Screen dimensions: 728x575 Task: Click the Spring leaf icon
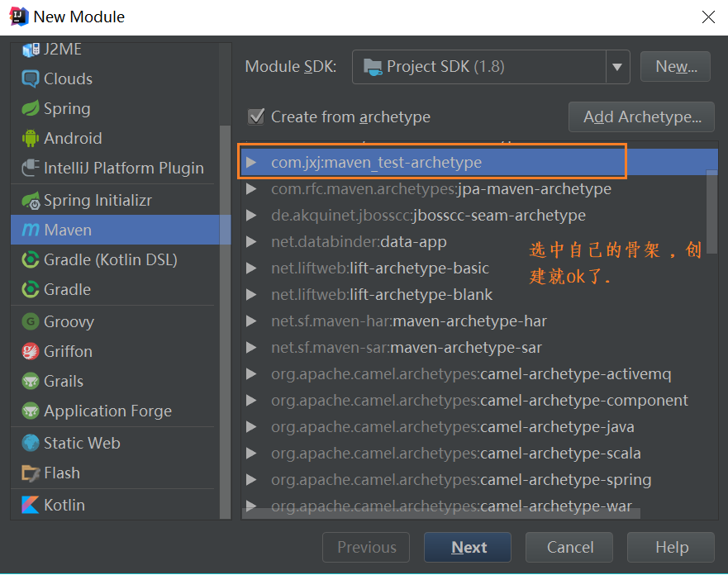click(31, 108)
